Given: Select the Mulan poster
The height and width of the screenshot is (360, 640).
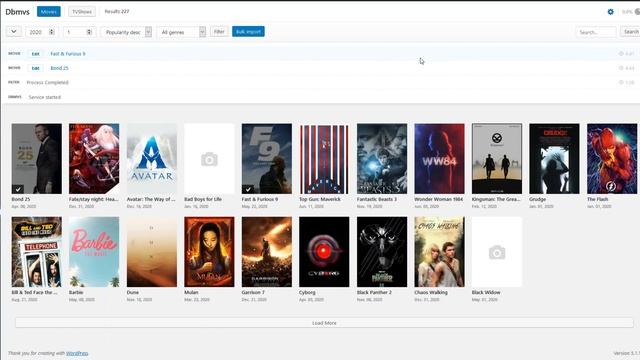Looking at the screenshot, I should coord(209,252).
